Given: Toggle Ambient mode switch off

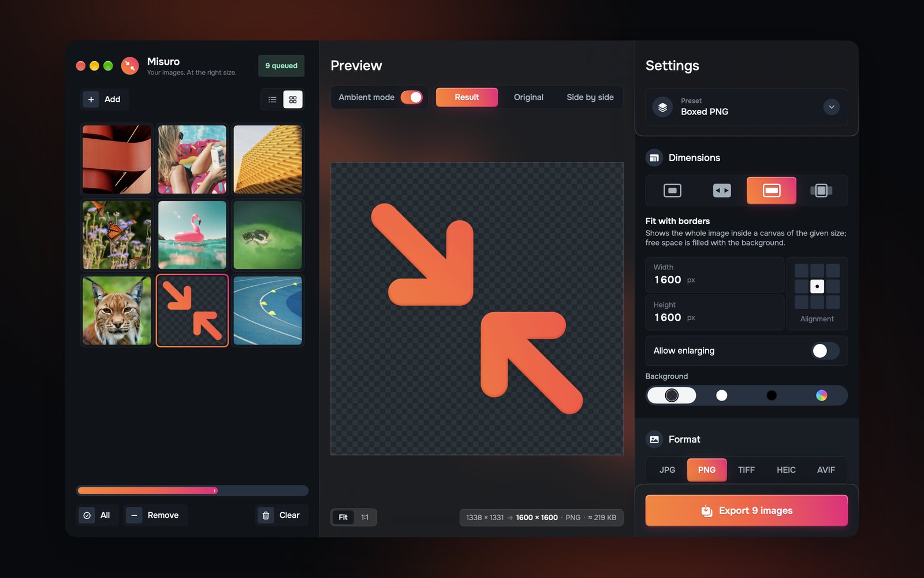Looking at the screenshot, I should tap(412, 97).
